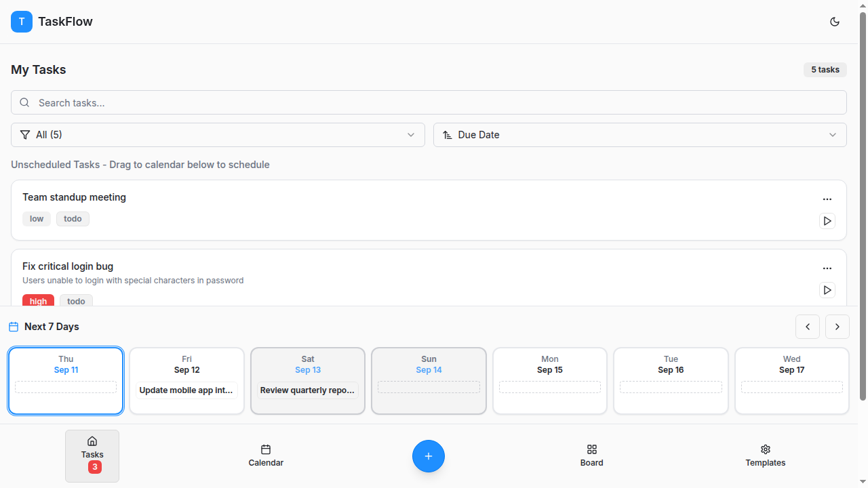Screen dimensions: 868x488
Task: Select the Thu Sep 11 day card
Action: coord(66,380)
